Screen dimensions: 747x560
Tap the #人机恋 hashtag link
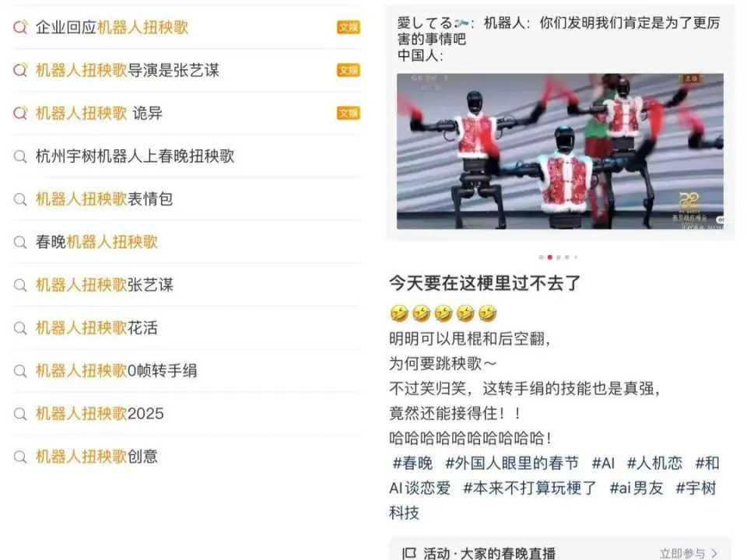654,464
